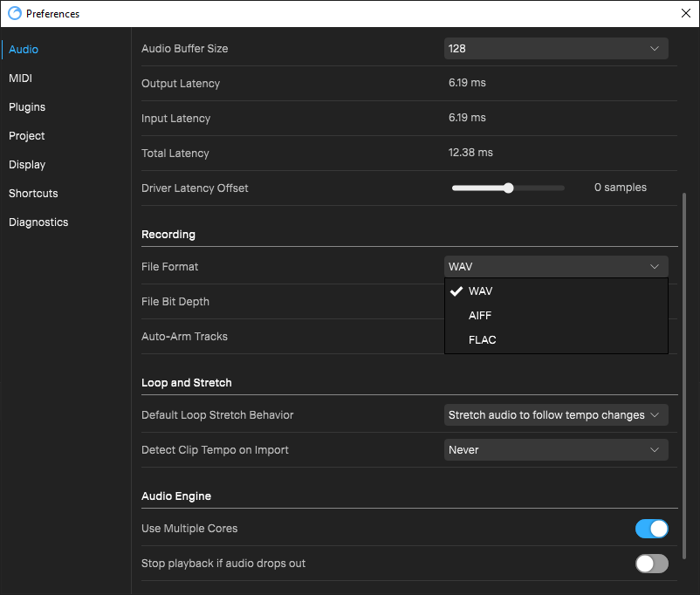
Task: Close the Preferences window
Action: 686,13
